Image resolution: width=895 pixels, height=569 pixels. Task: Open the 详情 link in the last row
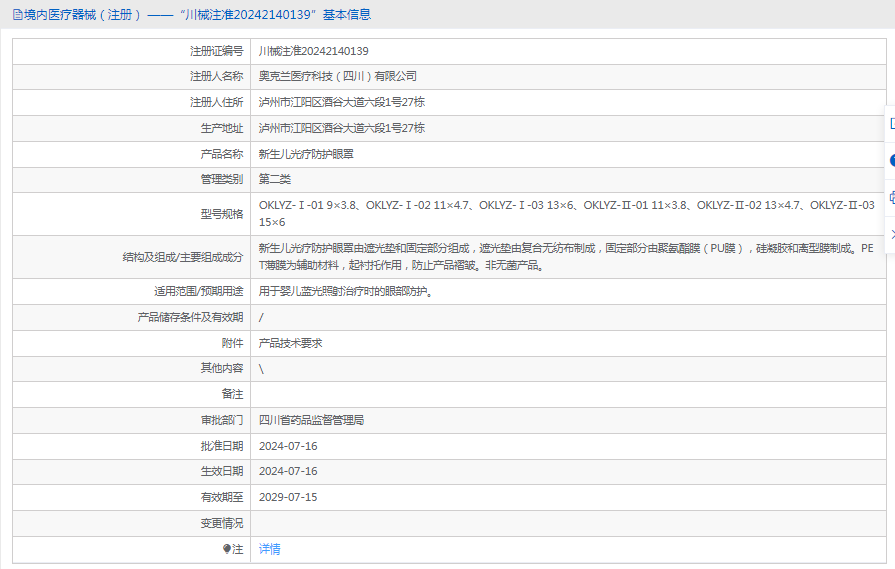[269, 549]
